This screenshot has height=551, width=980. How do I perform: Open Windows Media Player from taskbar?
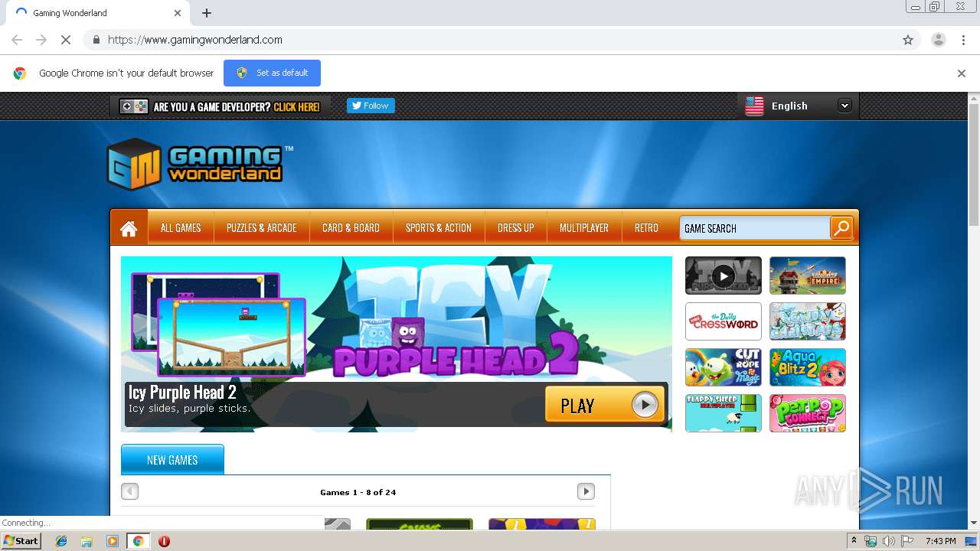tap(113, 541)
